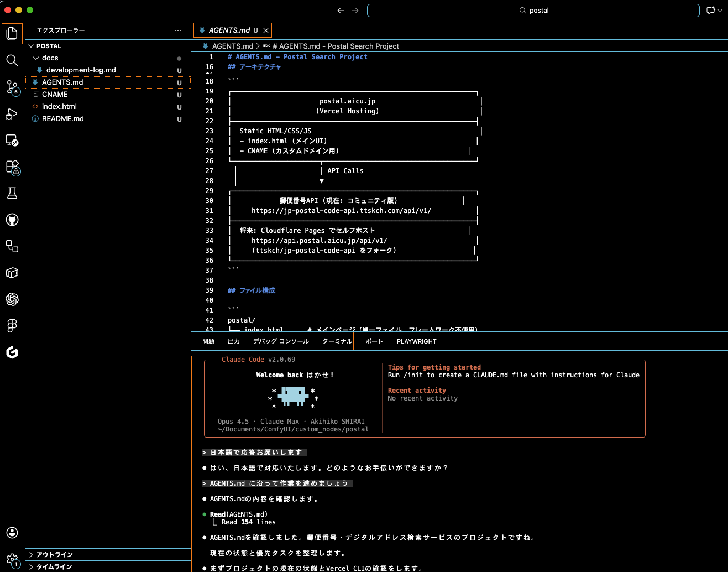This screenshot has height=572, width=728.
Task: Open the Figma extension icon
Action: (12, 325)
